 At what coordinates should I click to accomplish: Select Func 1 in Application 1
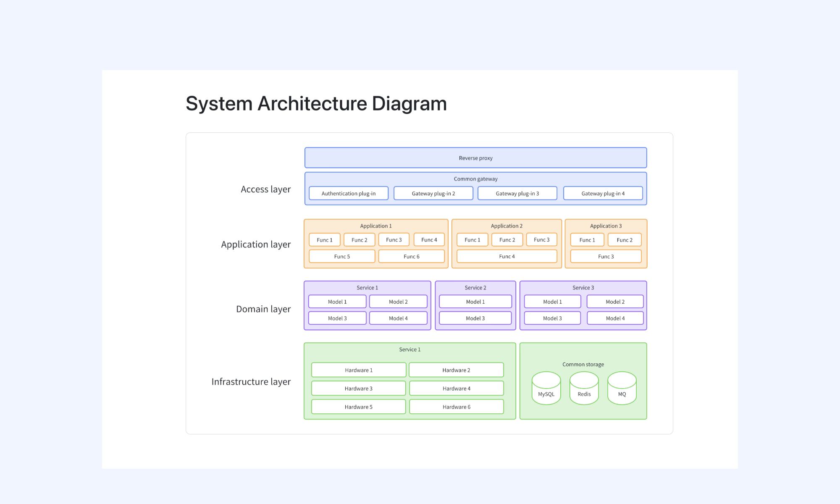[x=325, y=240]
